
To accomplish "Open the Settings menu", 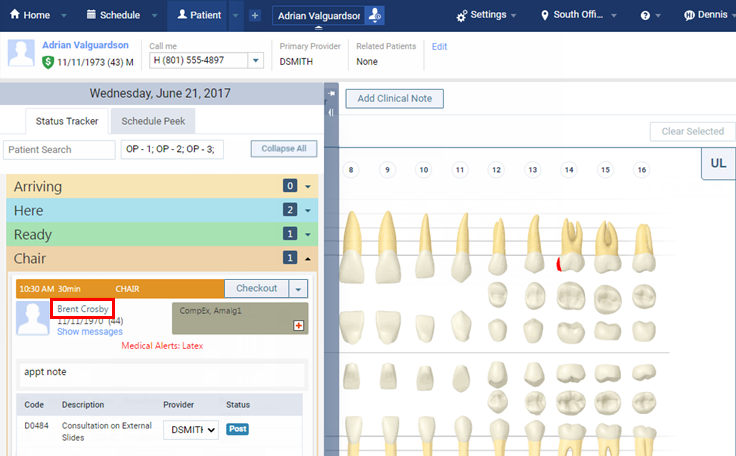I will [486, 15].
